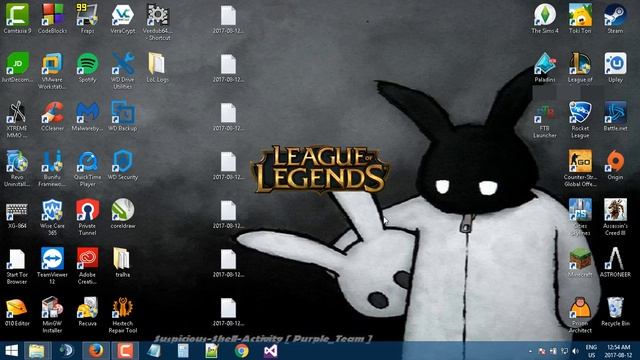
Task: Select the Prison Architect icon
Action: [x=580, y=315]
